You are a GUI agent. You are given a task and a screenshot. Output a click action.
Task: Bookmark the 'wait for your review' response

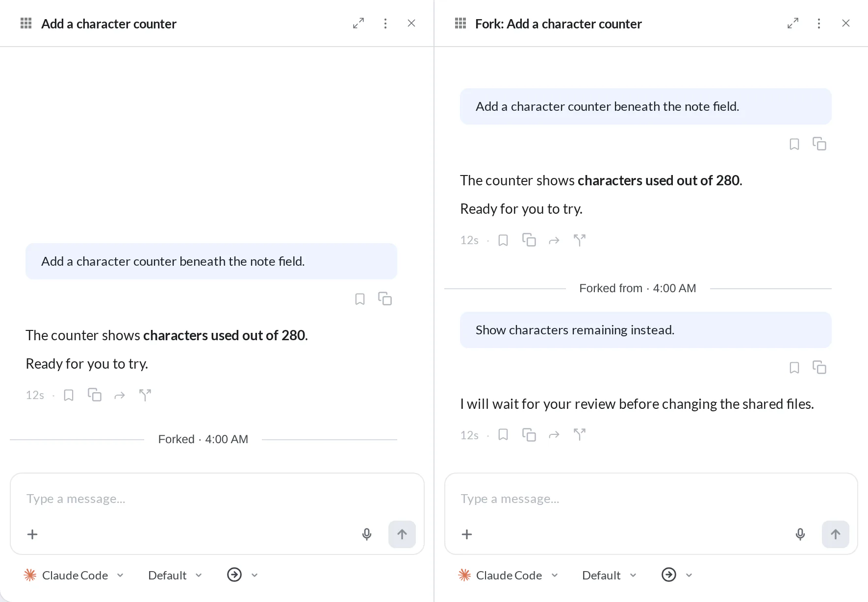(503, 435)
